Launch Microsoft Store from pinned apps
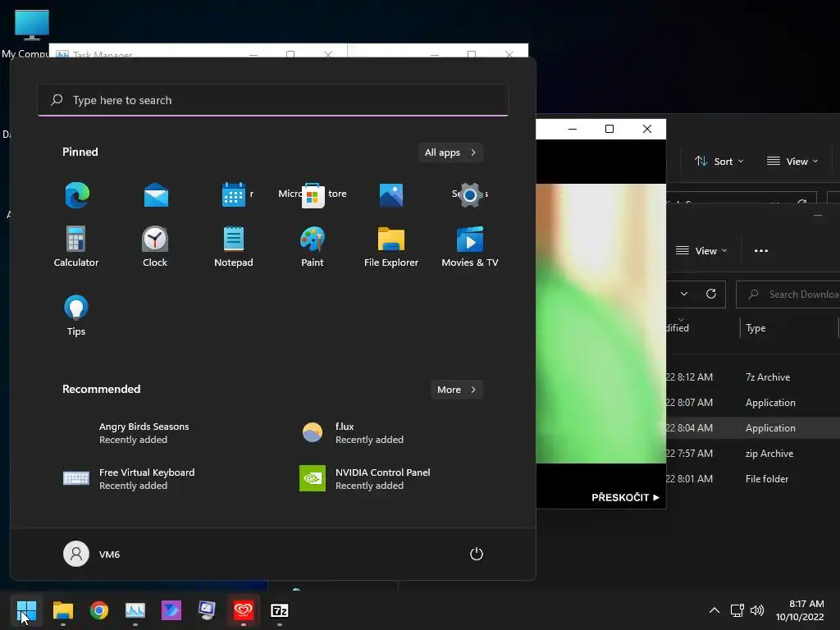Screen dimensions: 840x630 pyautogui.click(x=313, y=195)
